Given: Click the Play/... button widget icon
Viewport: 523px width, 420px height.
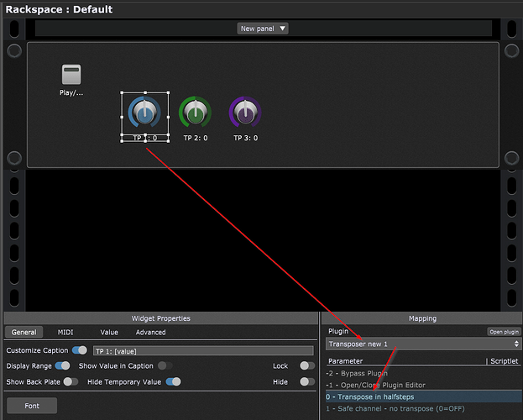Looking at the screenshot, I should point(71,75).
